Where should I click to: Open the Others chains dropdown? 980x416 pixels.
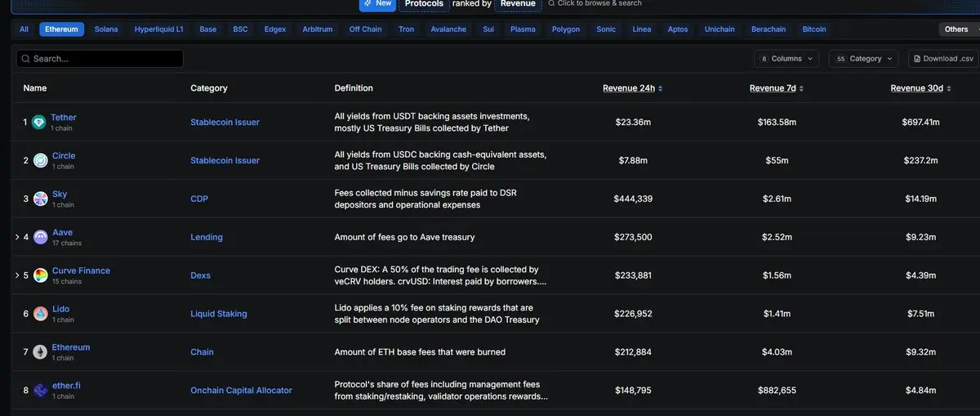click(x=960, y=29)
